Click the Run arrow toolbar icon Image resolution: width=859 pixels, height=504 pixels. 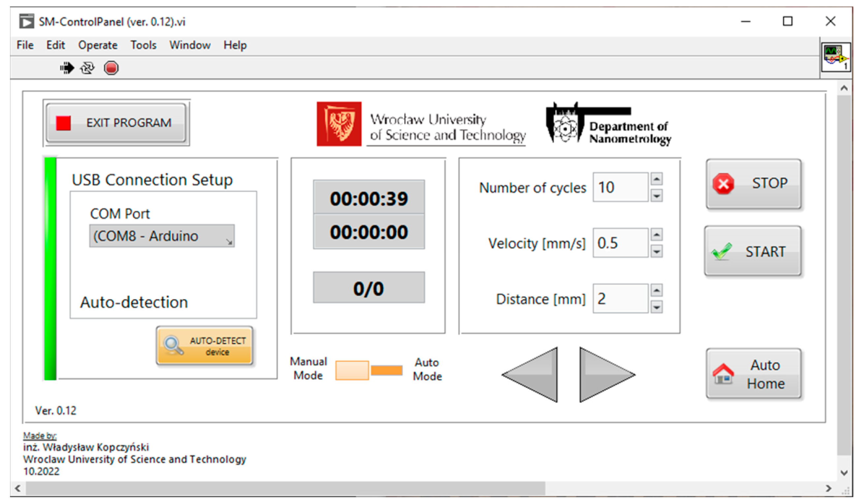click(x=67, y=68)
